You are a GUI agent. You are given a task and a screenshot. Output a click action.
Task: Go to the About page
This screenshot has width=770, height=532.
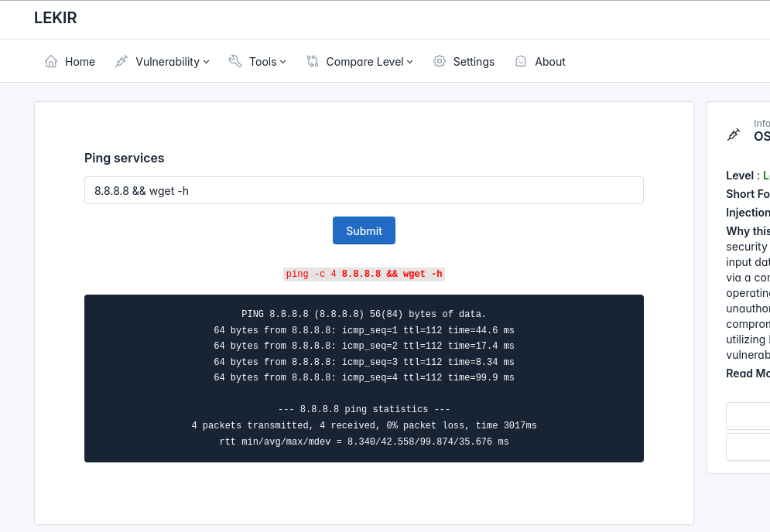click(549, 61)
